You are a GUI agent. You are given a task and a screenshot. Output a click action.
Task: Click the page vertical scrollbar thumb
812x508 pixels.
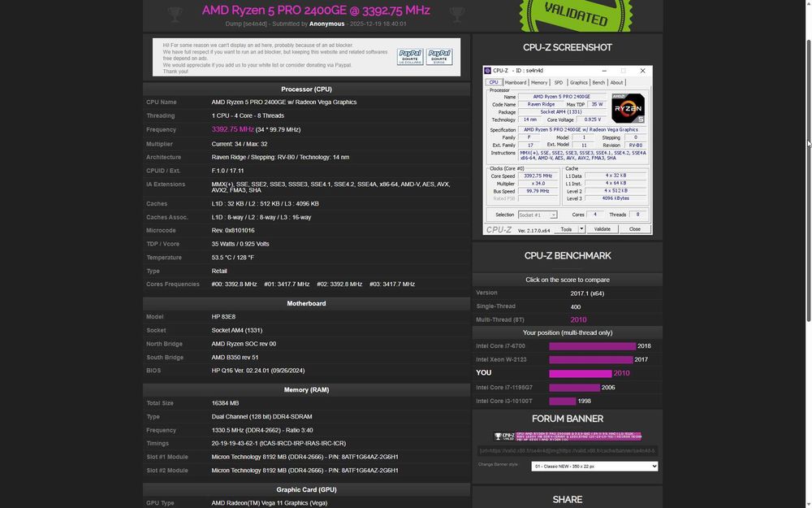point(809,181)
